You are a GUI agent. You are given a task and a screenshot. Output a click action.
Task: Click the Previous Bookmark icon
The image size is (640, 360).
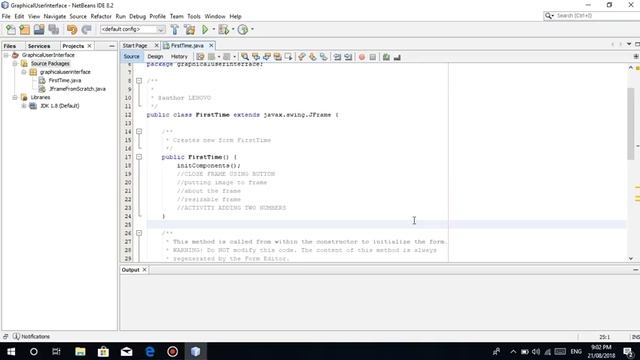[x=302, y=57]
